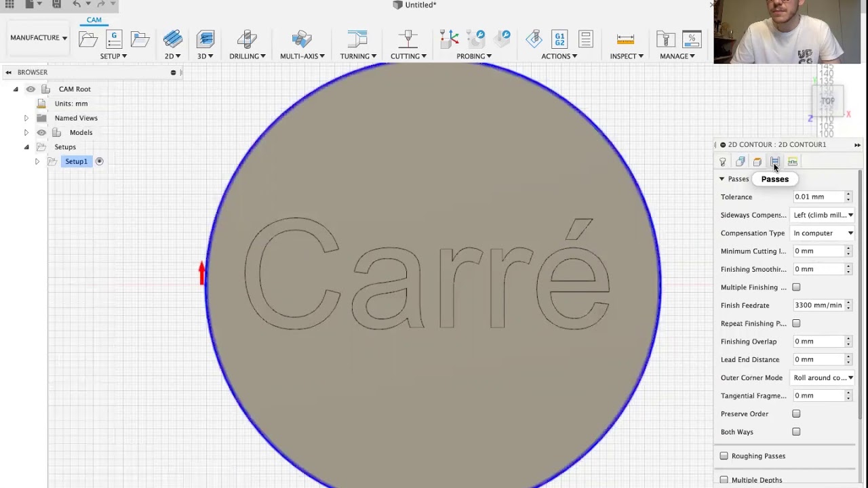The width and height of the screenshot is (868, 488).
Task: Collapse the Setups tree node
Action: pyautogui.click(x=26, y=147)
